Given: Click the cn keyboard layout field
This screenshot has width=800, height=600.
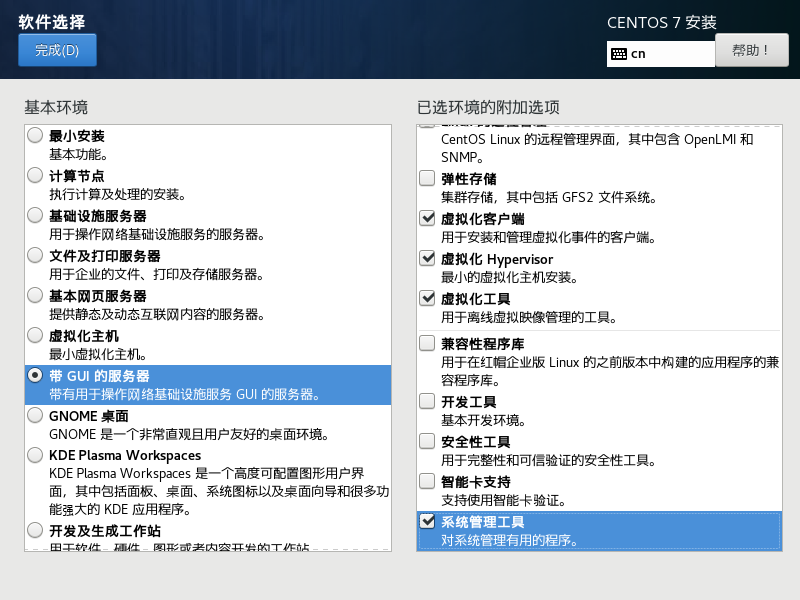Looking at the screenshot, I should point(661,54).
